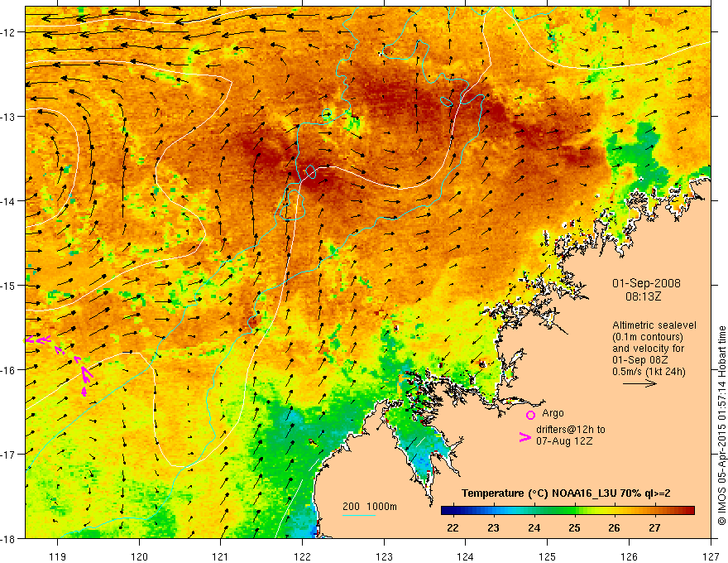This screenshot has width=728, height=563.
Task: Click the colorbar tick label 24
Action: coord(534,527)
